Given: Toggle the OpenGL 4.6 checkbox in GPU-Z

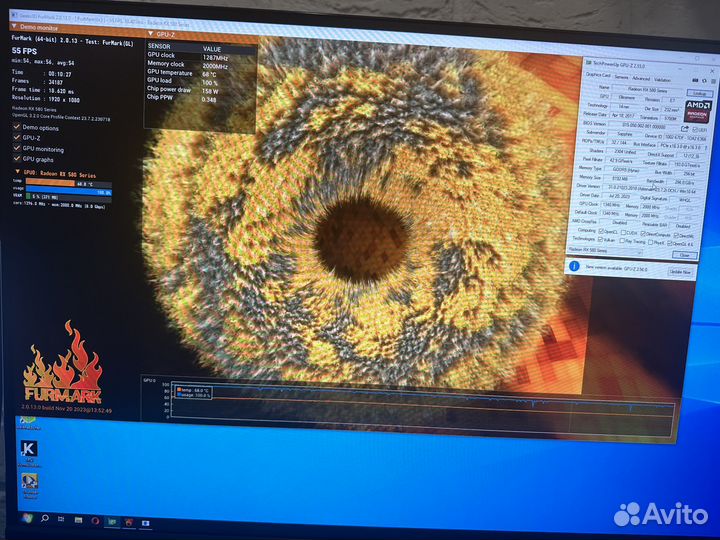Looking at the screenshot, I should (669, 243).
